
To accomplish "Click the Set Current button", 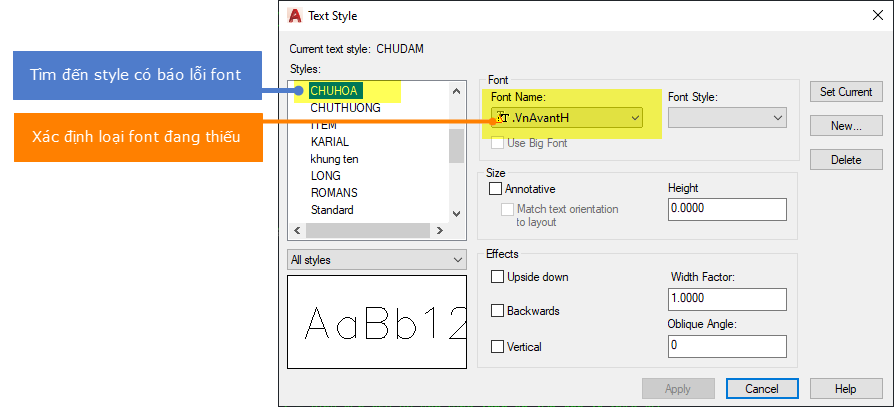I will tap(846, 92).
